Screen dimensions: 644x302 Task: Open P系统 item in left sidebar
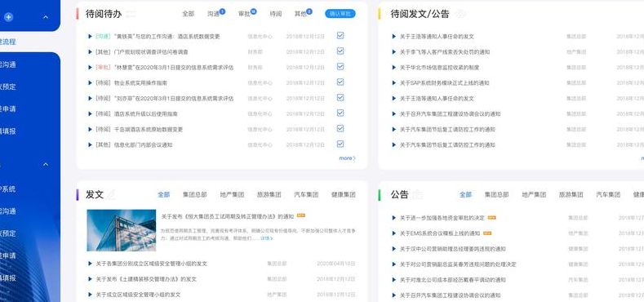coord(8,189)
